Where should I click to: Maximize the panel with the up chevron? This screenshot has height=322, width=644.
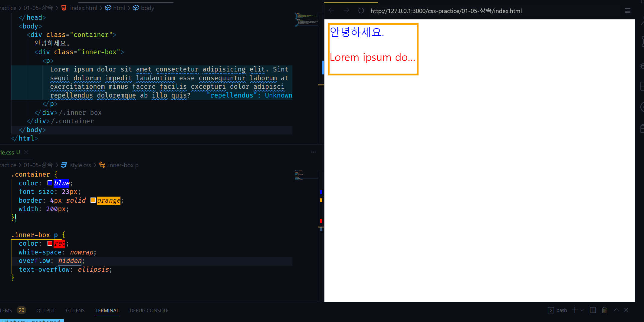(x=616, y=310)
